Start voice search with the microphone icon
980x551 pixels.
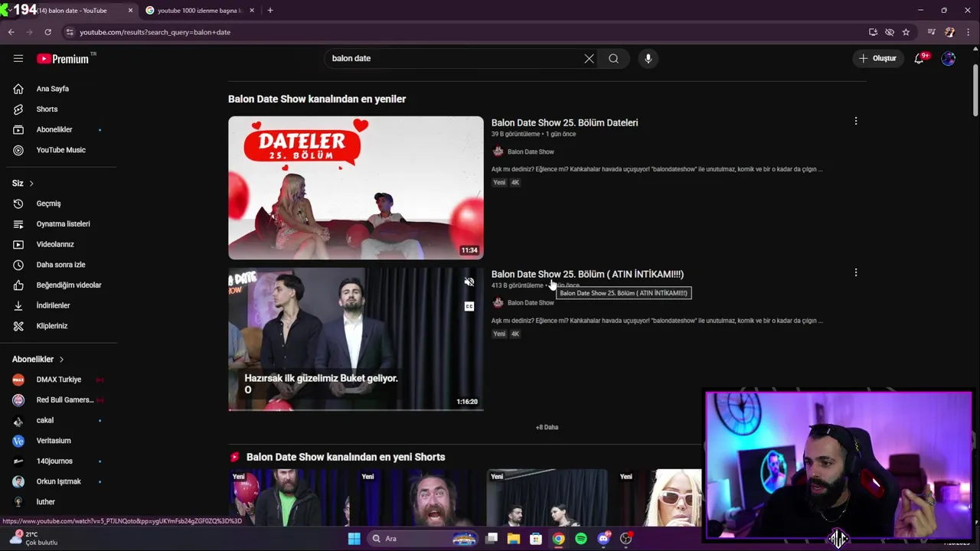click(x=648, y=58)
